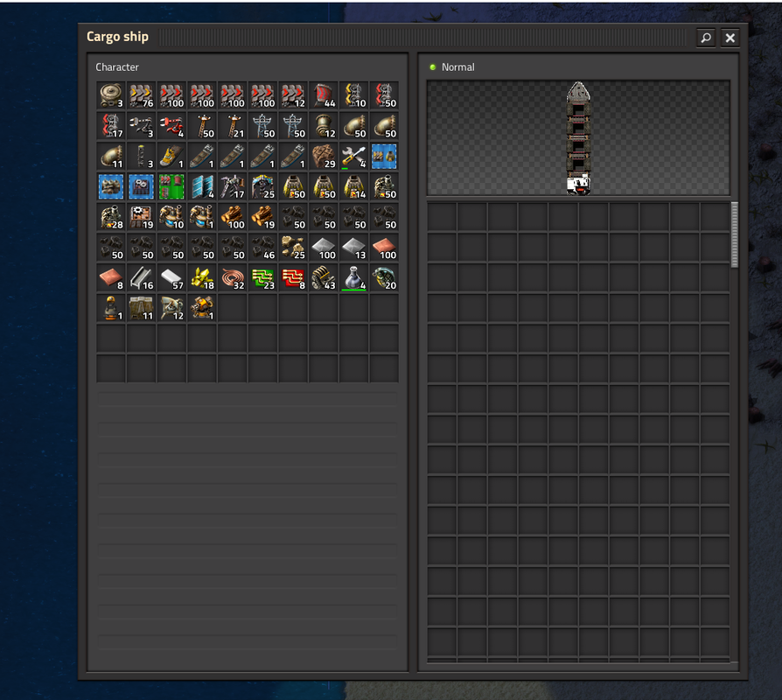
Task: Select the red splitter stack of 17
Action: click(111, 126)
